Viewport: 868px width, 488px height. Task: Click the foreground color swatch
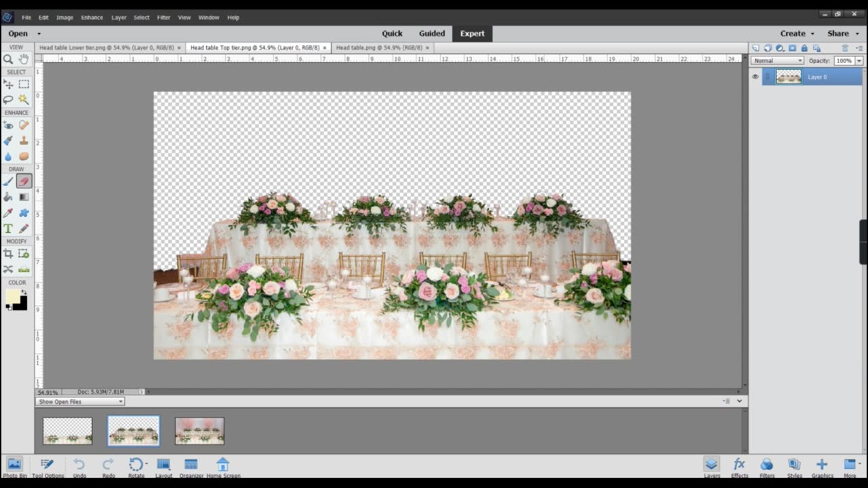click(x=12, y=297)
